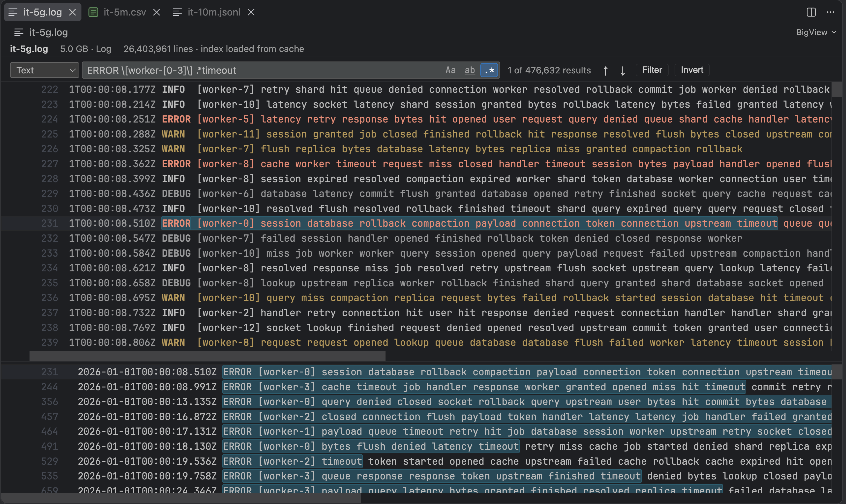The width and height of the screenshot is (846, 504).
Task: Select result line 457 ERROR worker-2
Action: click(416, 417)
